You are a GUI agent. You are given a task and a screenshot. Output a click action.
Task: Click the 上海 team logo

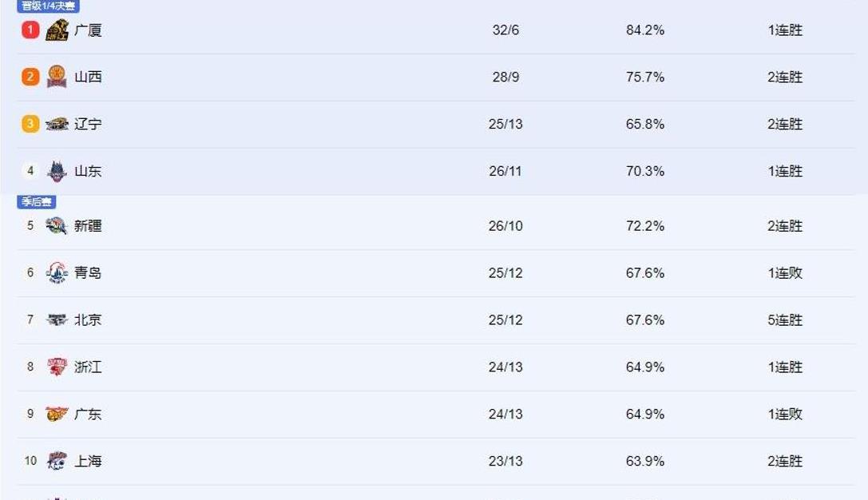tap(57, 461)
